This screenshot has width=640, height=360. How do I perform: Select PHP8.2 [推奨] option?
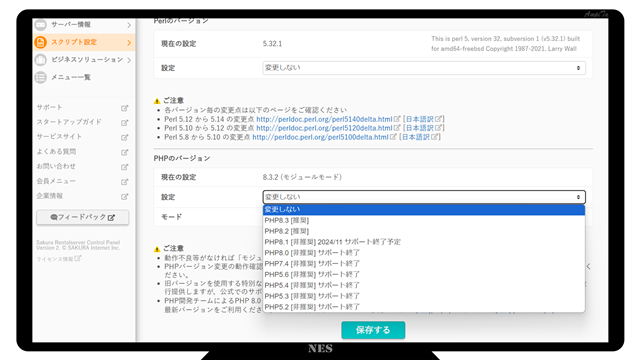(424, 231)
